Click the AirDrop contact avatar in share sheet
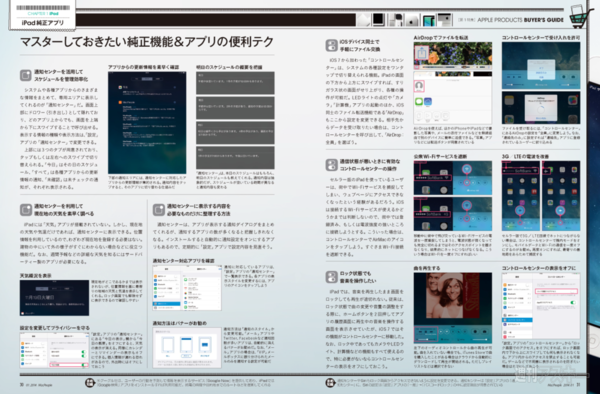The image size is (600, 394). [x=419, y=86]
